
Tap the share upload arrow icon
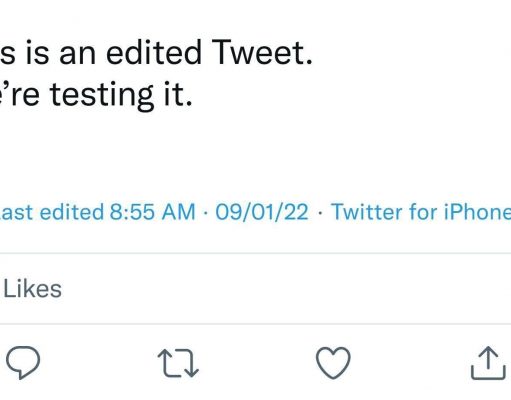coord(488,363)
